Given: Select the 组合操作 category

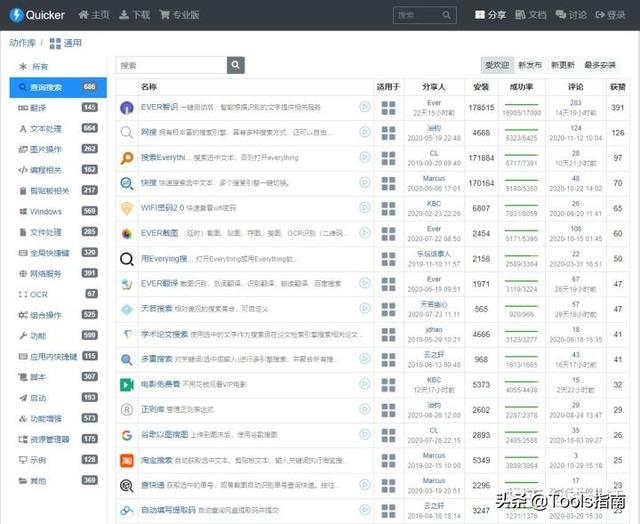Looking at the screenshot, I should pos(58,315).
